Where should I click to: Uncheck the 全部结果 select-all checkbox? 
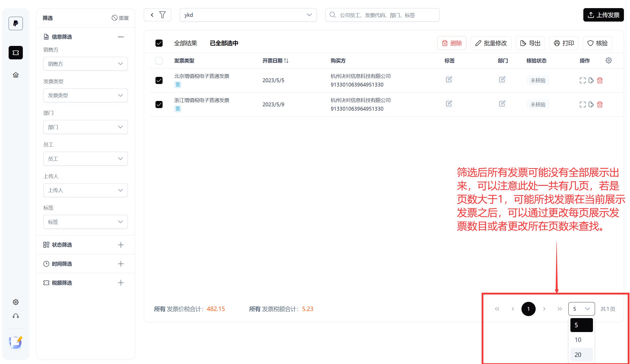click(159, 43)
